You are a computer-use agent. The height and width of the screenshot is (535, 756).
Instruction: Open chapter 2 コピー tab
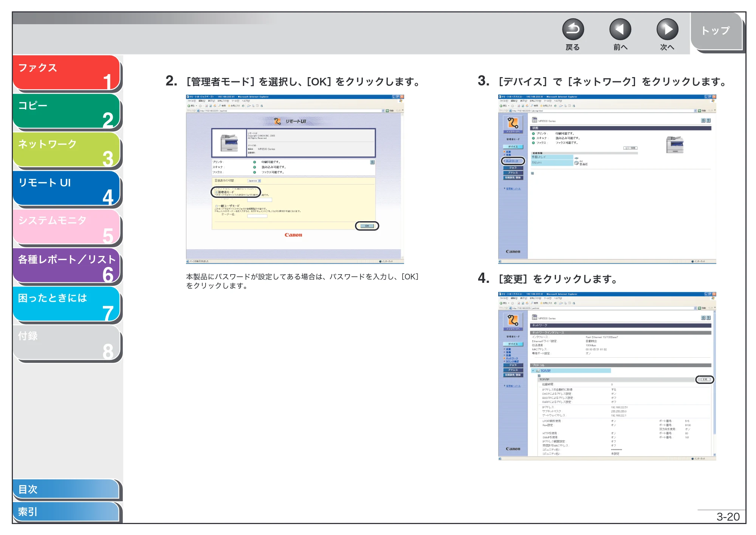coord(66,111)
